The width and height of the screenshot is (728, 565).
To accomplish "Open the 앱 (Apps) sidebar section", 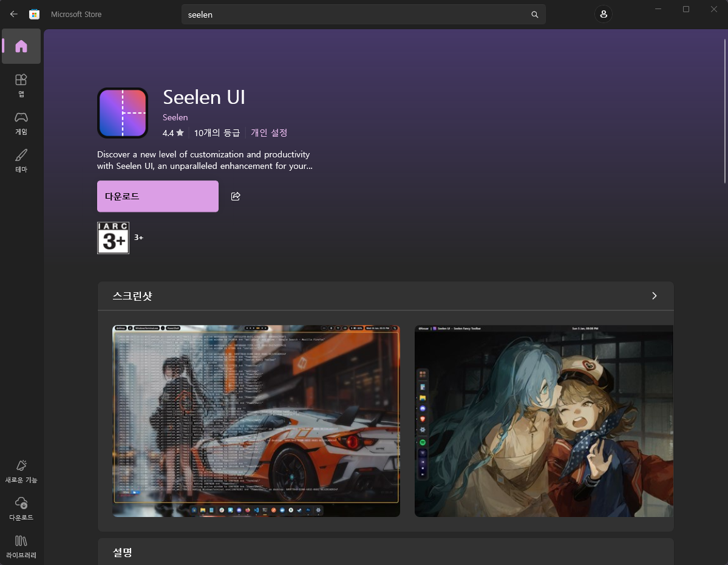I will (21, 86).
